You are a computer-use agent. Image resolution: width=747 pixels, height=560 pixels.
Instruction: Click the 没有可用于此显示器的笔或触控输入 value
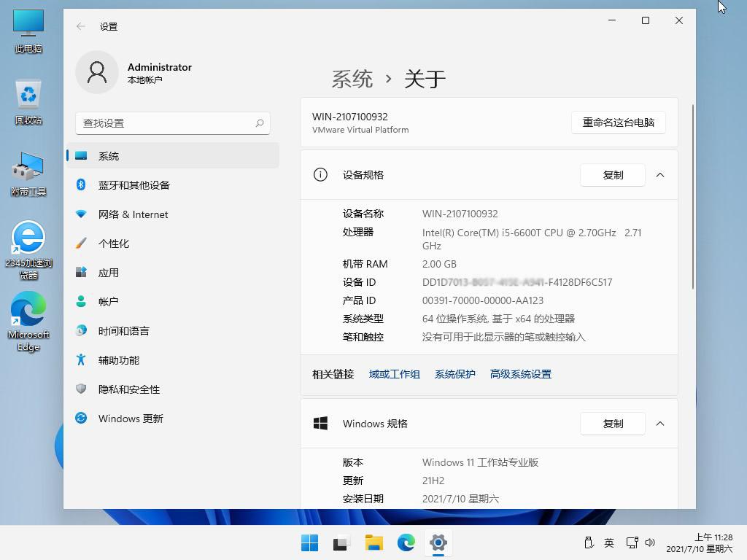[x=503, y=337]
